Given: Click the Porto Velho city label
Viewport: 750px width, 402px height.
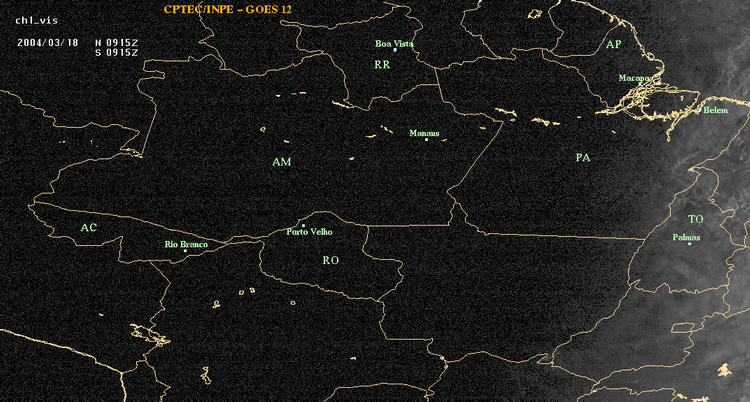Looking at the screenshot, I should 309,232.
